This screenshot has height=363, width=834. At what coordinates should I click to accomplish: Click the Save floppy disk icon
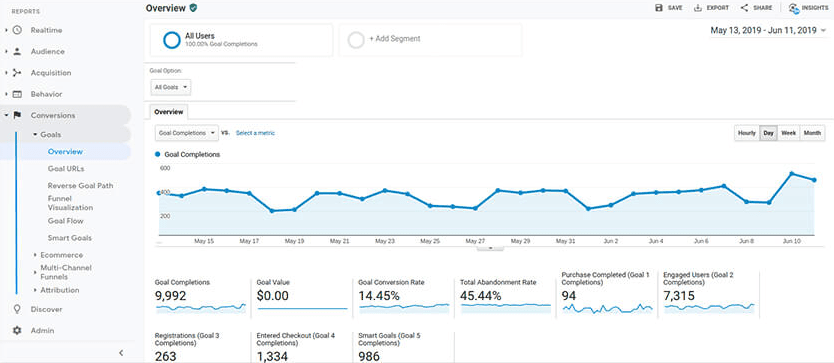(659, 8)
